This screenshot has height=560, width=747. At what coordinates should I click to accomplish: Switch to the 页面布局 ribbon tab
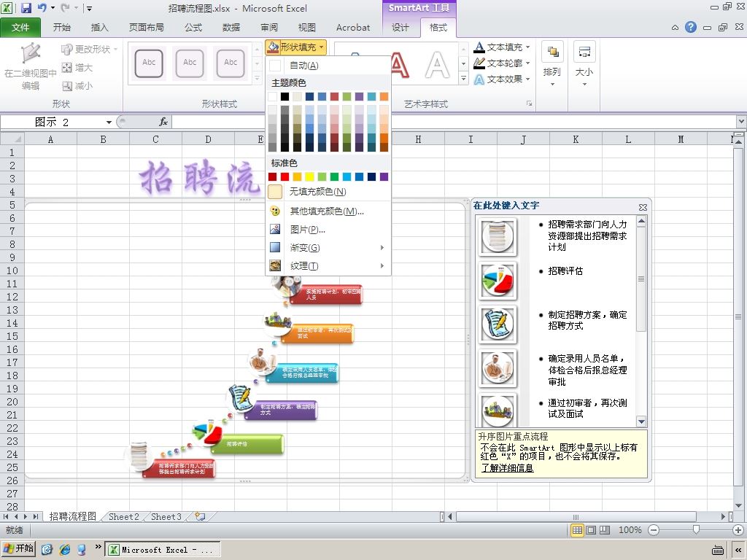tap(146, 27)
